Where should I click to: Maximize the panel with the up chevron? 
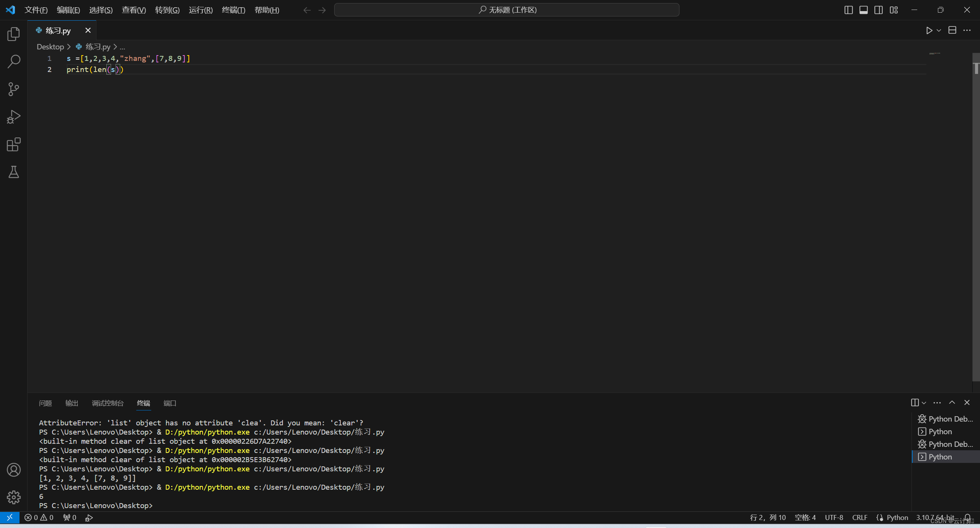coord(952,402)
